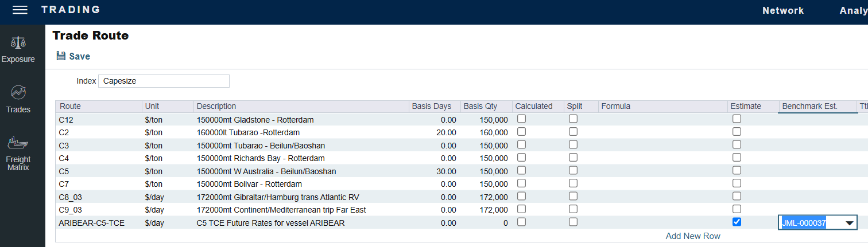
Task: Uncheck the Estimate checkbox for ARIBEAR-C5-TCE
Action: [737, 222]
